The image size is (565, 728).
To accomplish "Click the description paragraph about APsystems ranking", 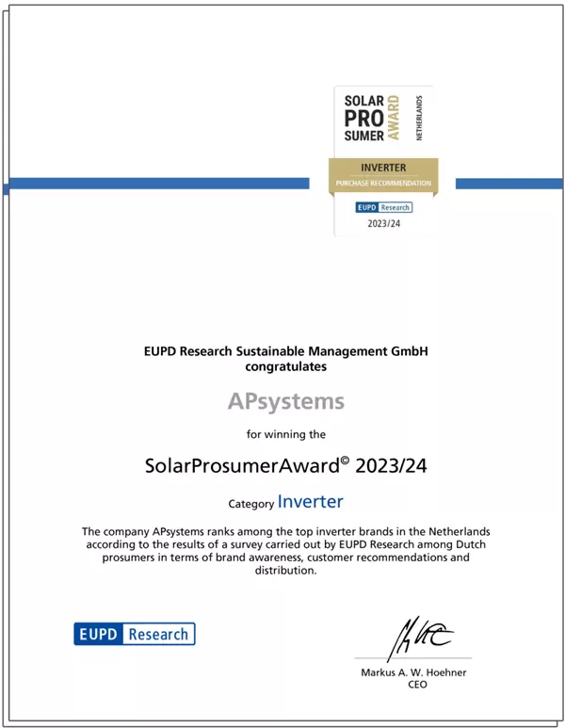I will (x=285, y=551).
